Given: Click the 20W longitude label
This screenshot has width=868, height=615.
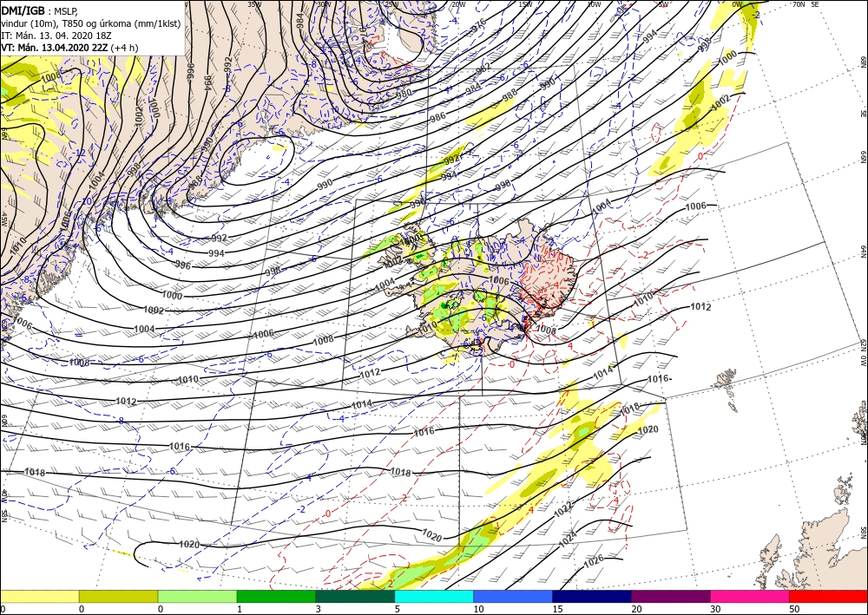Looking at the screenshot, I should coord(457,4).
